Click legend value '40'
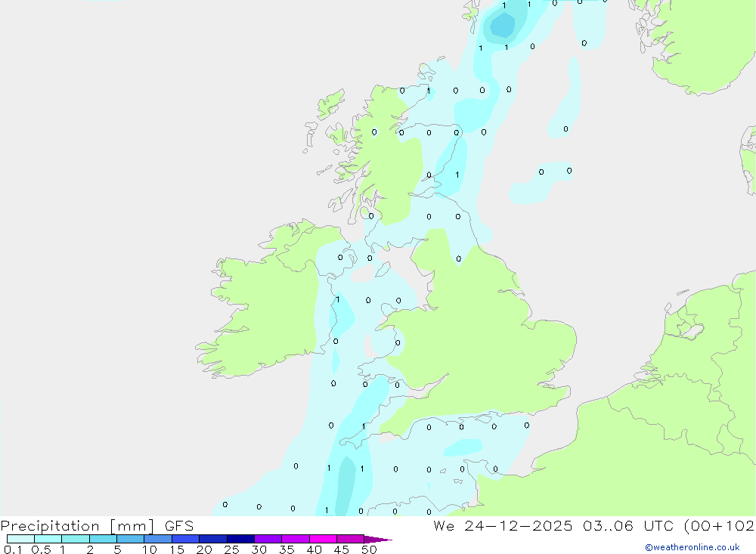This screenshot has height=554, width=756. (314, 549)
